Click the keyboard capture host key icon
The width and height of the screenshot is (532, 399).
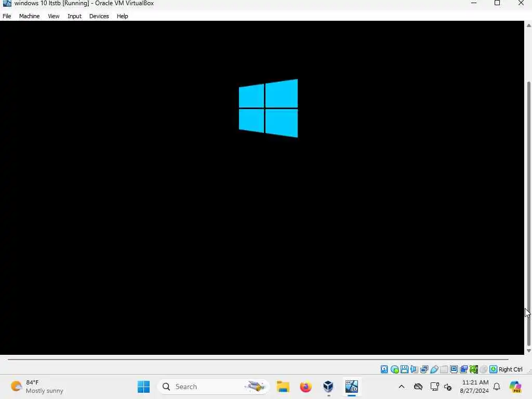pos(494,369)
